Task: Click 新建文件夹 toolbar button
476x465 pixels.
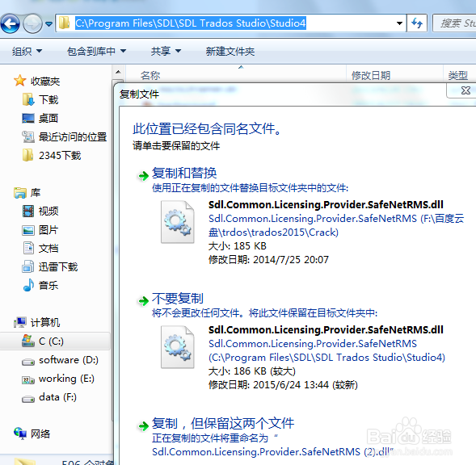Action: tap(230, 51)
